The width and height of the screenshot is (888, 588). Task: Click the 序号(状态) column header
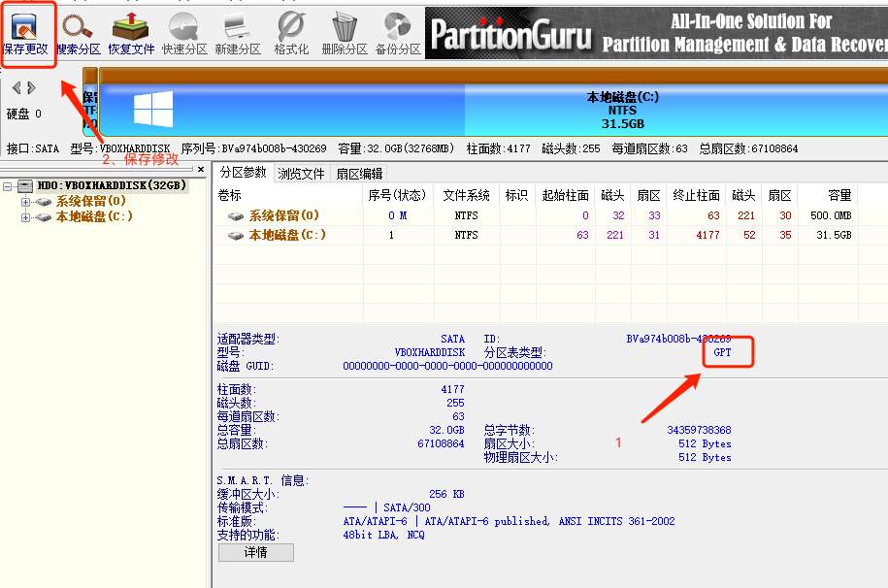pos(397,195)
